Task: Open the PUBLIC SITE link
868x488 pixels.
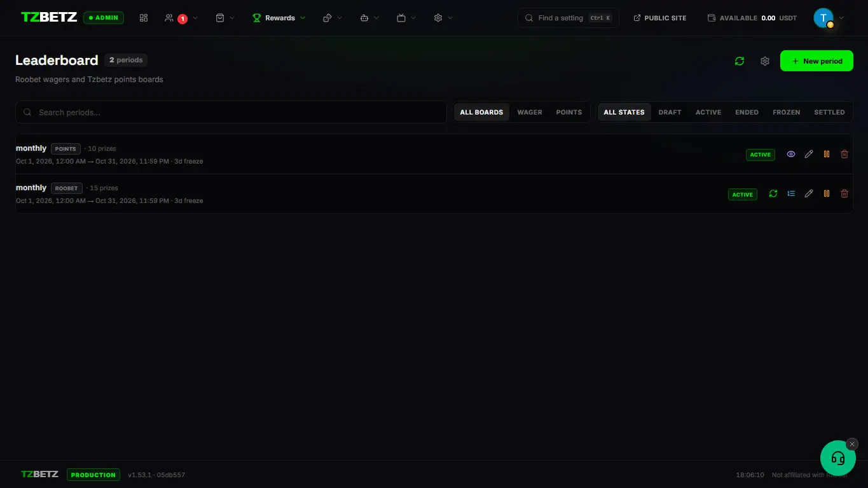Action: click(x=660, y=18)
